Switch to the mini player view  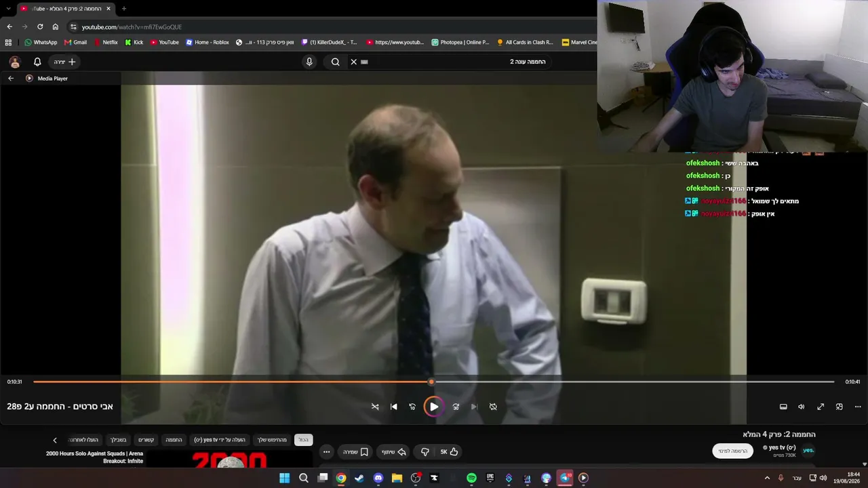pyautogui.click(x=840, y=407)
